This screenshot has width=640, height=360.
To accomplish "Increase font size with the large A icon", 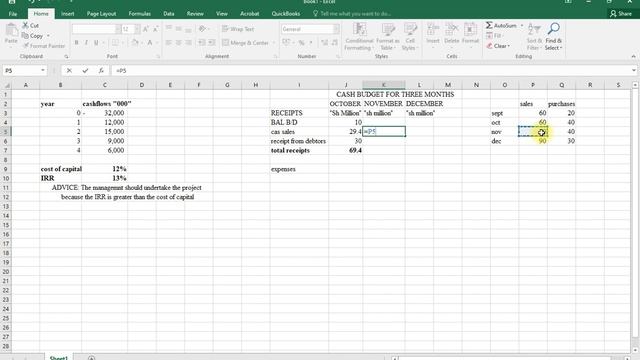I will point(146,29).
